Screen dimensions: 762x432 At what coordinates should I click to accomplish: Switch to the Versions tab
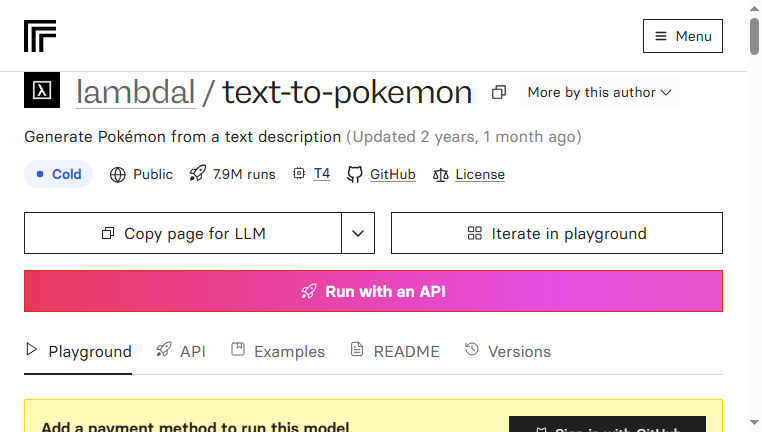point(507,351)
